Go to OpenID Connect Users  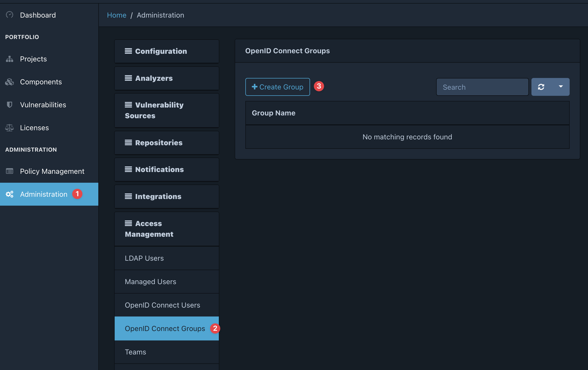(162, 305)
